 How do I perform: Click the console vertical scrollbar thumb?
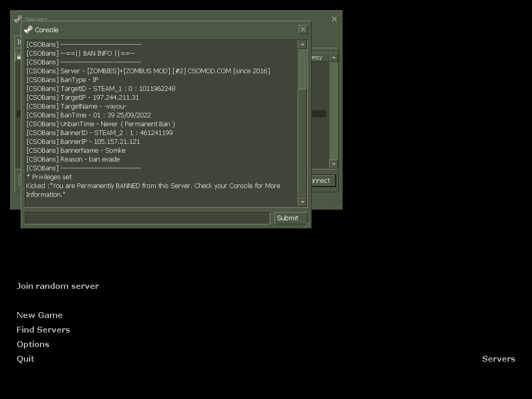(302, 70)
